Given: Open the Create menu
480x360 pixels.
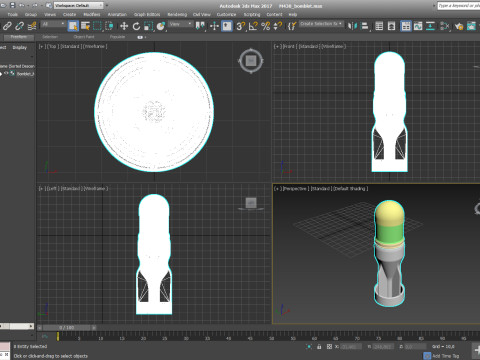Looking at the screenshot, I should pos(69,15).
